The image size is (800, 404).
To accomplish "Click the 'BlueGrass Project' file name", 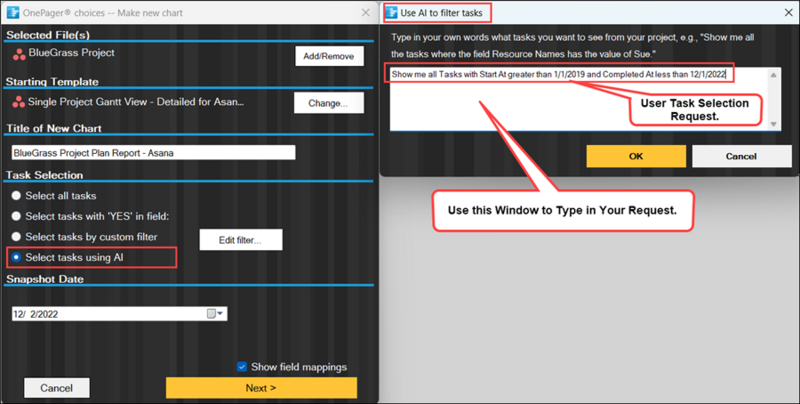I will pos(71,53).
